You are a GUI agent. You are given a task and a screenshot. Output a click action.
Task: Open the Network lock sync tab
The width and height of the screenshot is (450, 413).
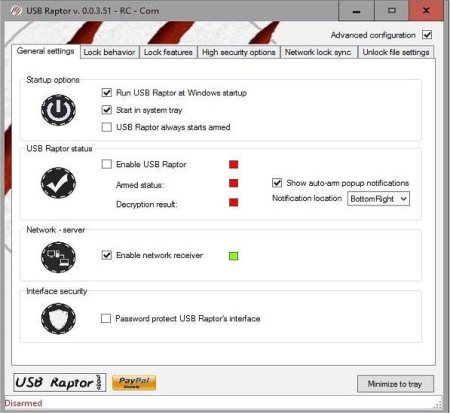(x=318, y=52)
